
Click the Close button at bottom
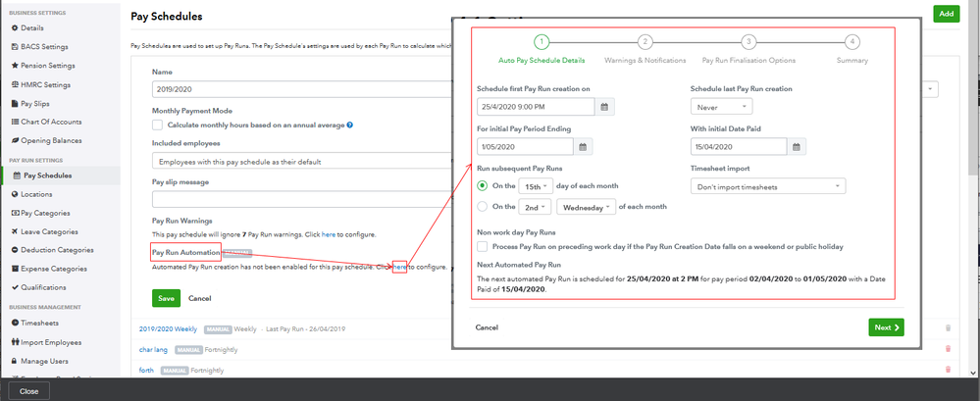pos(28,391)
